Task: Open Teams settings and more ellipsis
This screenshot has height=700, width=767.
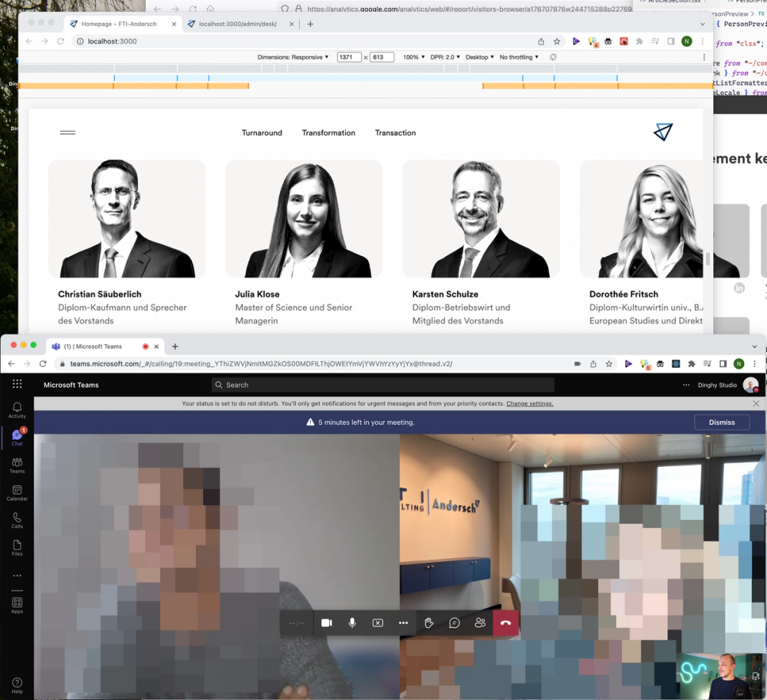Action: 686,385
